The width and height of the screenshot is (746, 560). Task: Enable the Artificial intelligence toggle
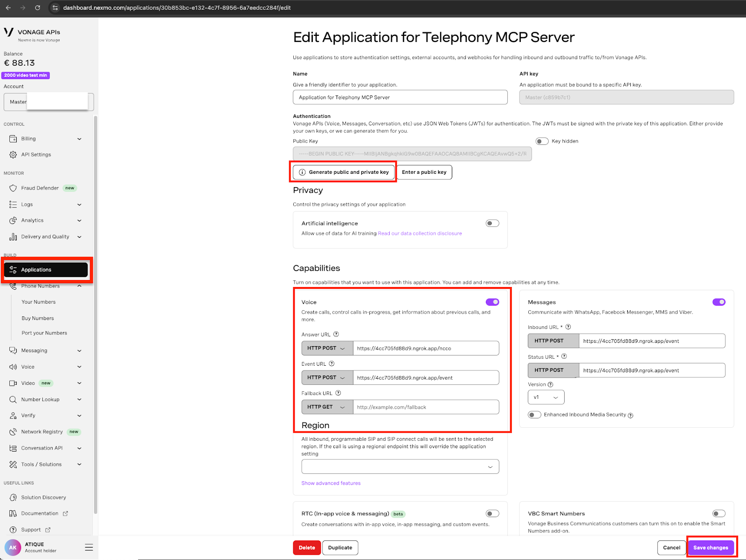pyautogui.click(x=492, y=223)
